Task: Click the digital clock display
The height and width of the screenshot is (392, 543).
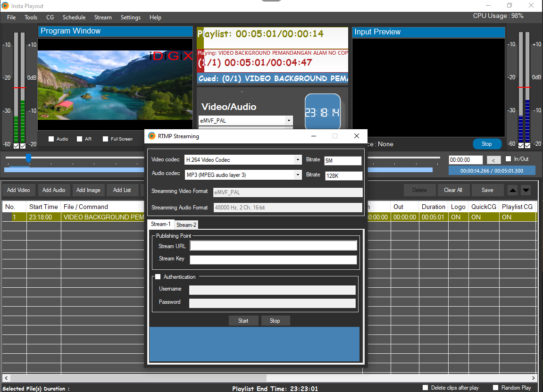Action: 322,112
